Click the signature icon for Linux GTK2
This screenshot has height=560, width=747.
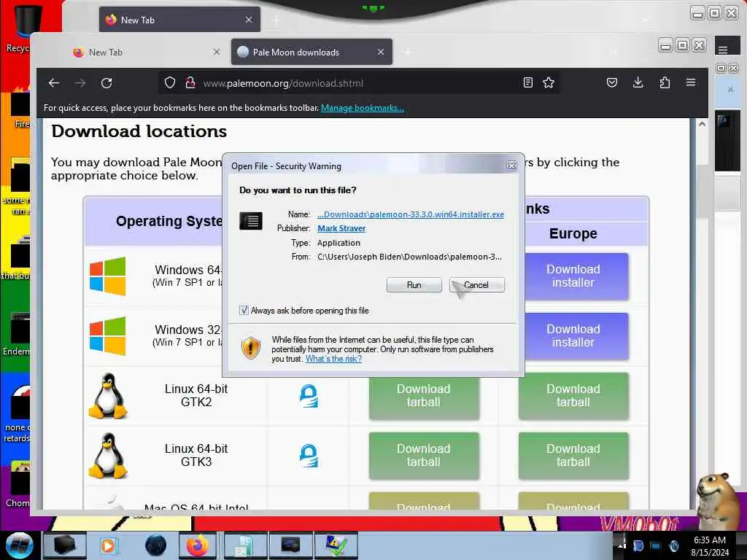pos(309,396)
